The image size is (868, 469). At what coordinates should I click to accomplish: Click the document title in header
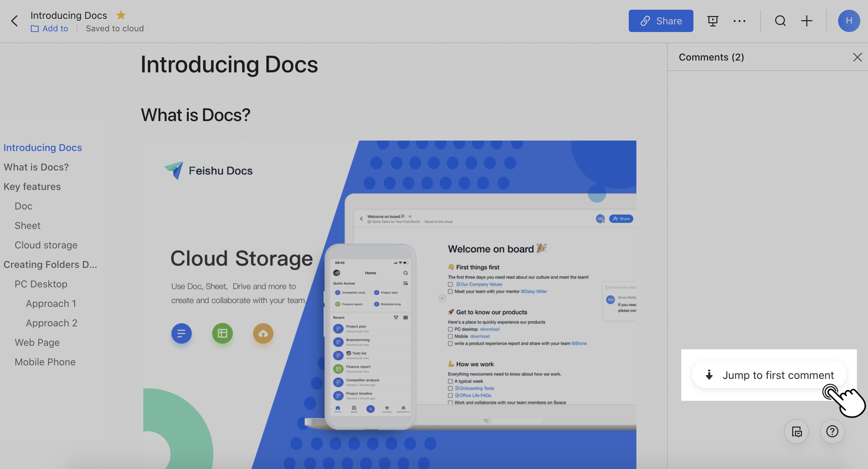[x=69, y=15]
